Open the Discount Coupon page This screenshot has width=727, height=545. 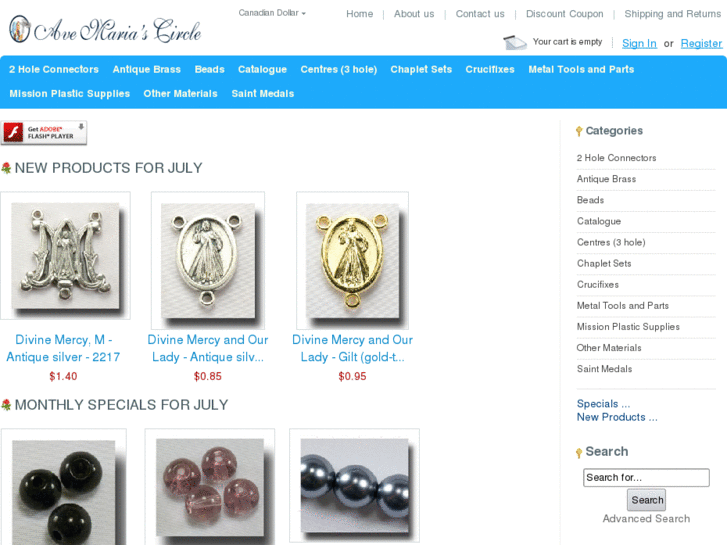click(564, 14)
